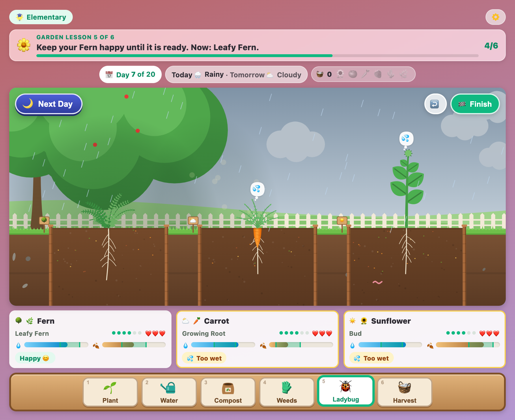The height and width of the screenshot is (420, 515).
Task: Click the fern plant in the left plot
Action: tap(108, 211)
